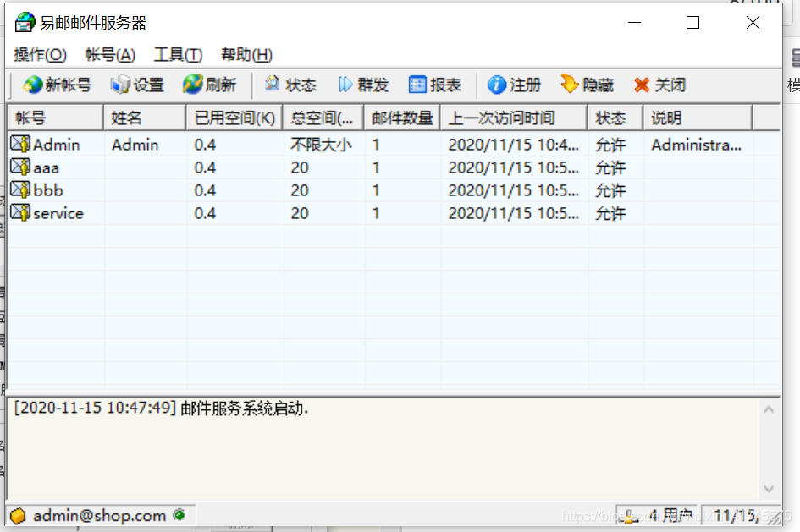This screenshot has width=800, height=532.
Task: Open the 帐号(A) menu
Action: (110, 54)
